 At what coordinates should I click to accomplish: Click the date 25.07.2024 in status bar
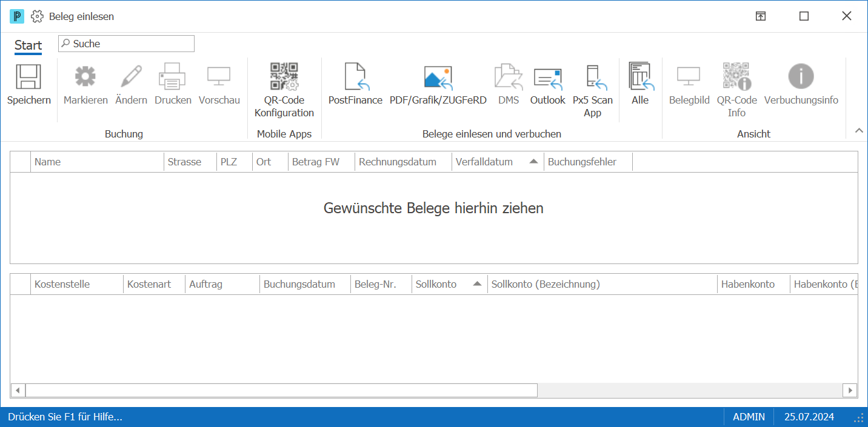(809, 417)
